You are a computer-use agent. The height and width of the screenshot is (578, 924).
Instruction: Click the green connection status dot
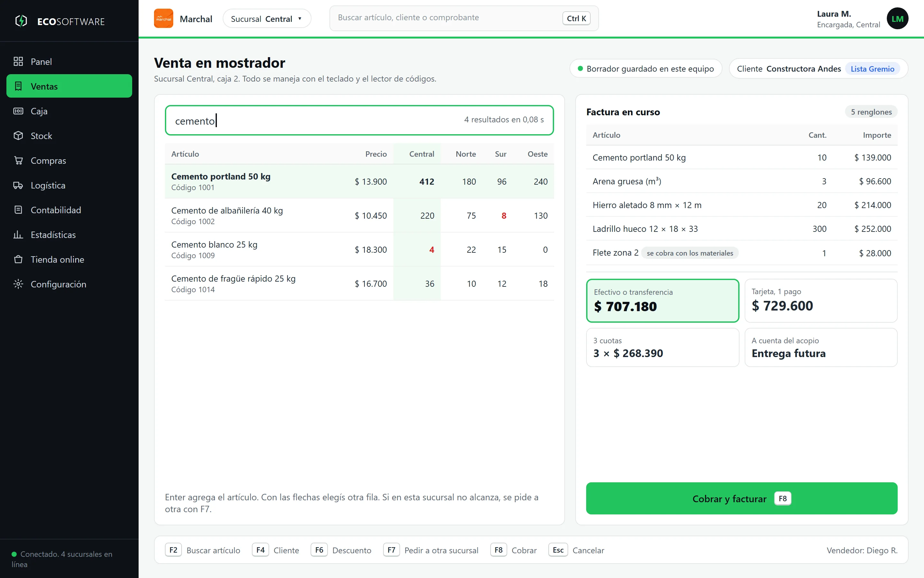14,554
